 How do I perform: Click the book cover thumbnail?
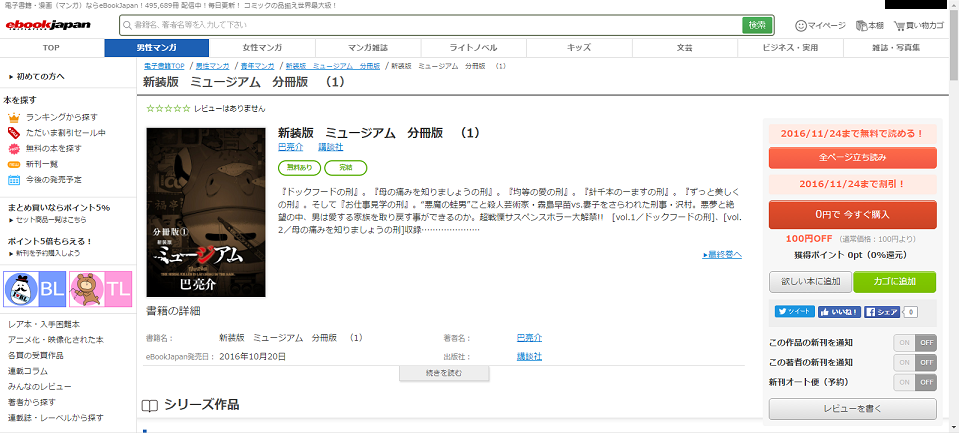pos(206,212)
